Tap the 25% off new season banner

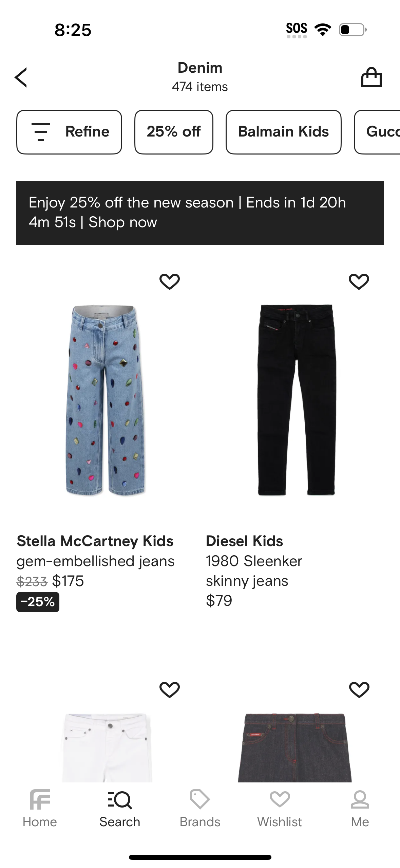point(200,213)
